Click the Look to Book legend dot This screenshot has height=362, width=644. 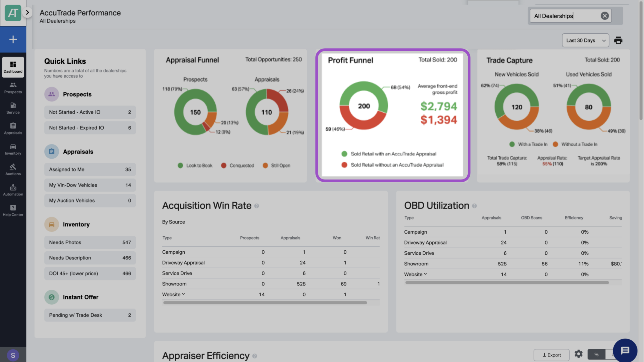(x=180, y=165)
